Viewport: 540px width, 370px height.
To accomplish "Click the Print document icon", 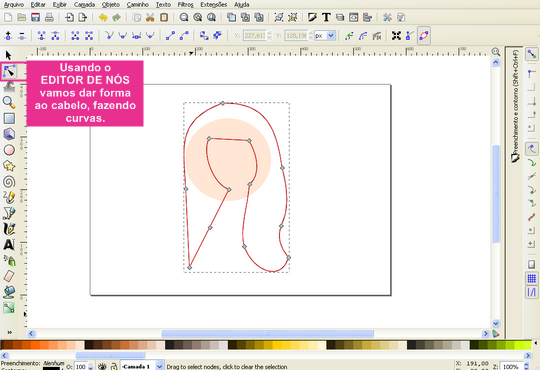I will click(x=49, y=17).
